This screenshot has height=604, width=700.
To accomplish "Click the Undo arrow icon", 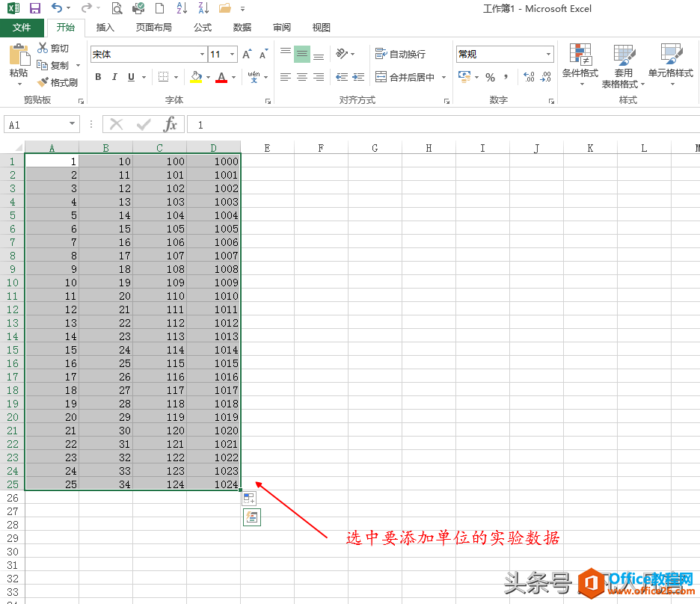I will pos(57,7).
